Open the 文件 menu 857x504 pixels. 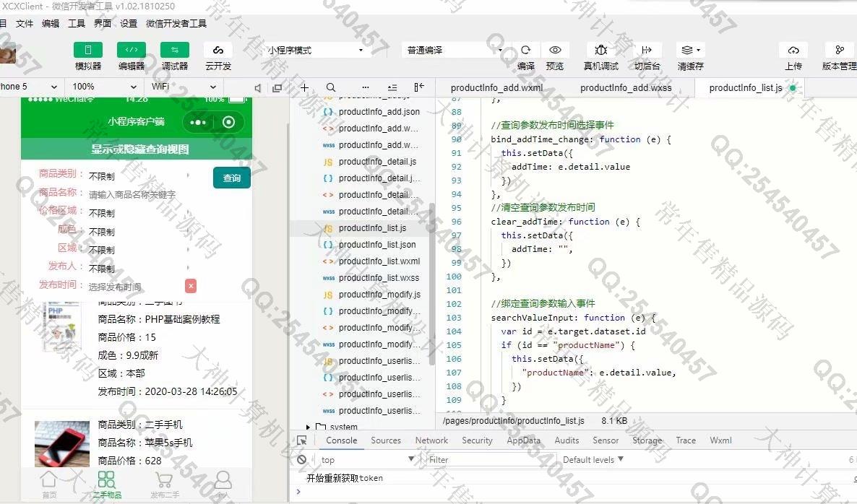tap(25, 24)
